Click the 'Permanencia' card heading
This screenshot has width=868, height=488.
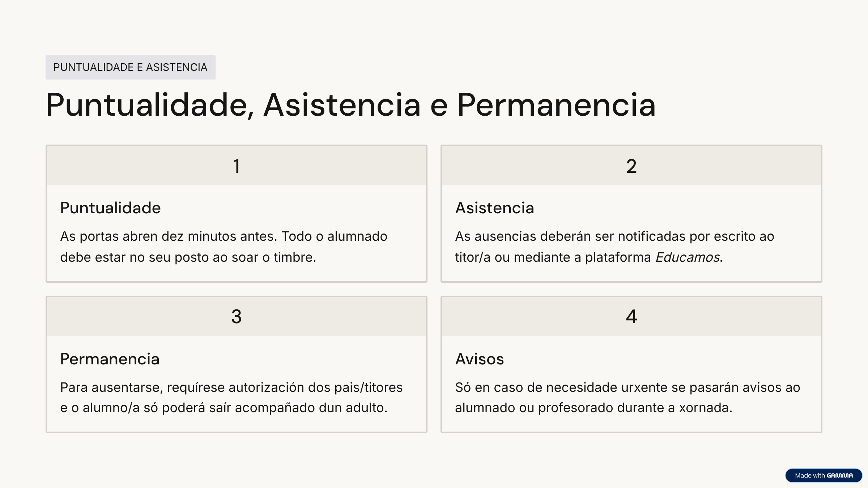pyautogui.click(x=110, y=359)
